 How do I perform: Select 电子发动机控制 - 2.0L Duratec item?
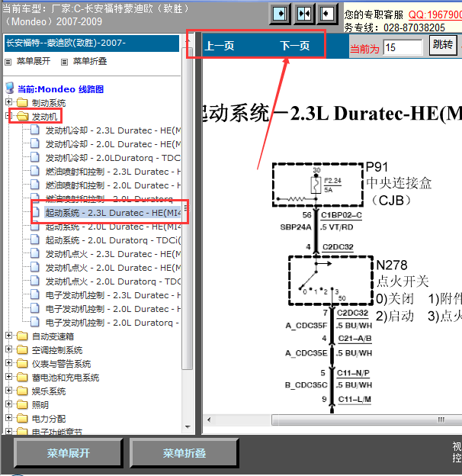point(113,309)
